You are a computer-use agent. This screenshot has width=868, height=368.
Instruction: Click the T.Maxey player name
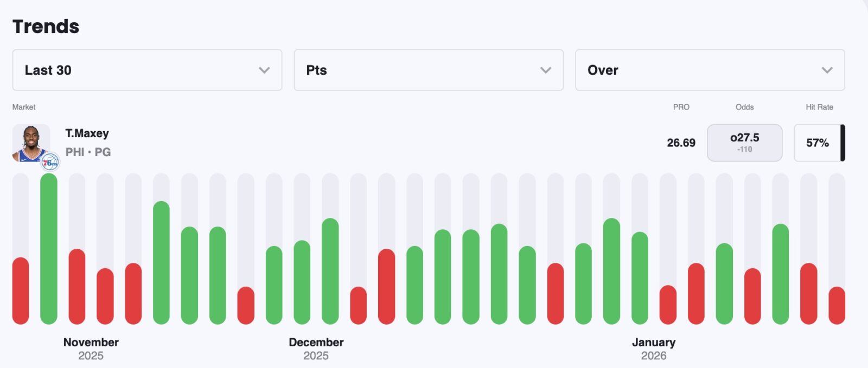87,133
